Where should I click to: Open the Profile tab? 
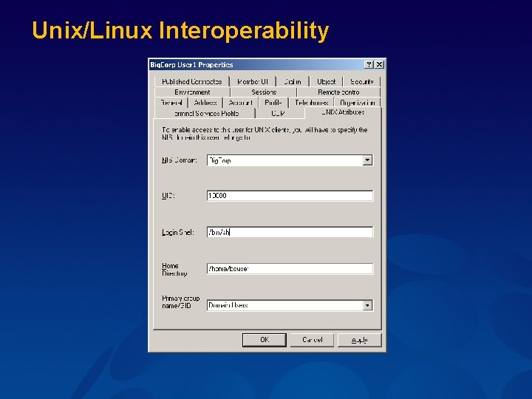pyautogui.click(x=273, y=103)
